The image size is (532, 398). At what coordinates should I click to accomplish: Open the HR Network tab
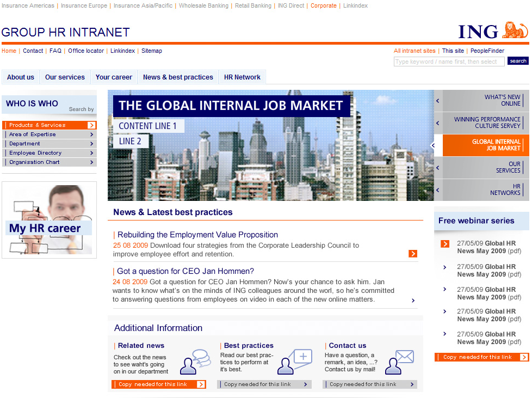(242, 77)
